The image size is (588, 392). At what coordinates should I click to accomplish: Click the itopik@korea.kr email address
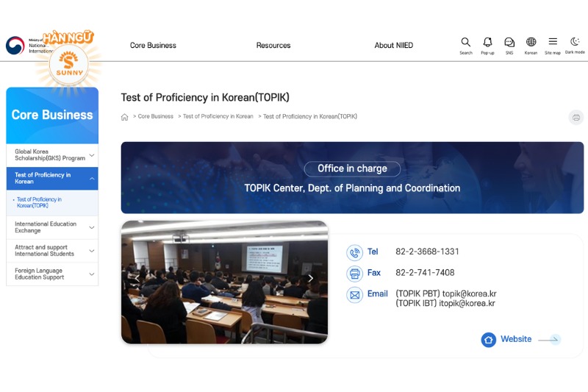tap(467, 303)
